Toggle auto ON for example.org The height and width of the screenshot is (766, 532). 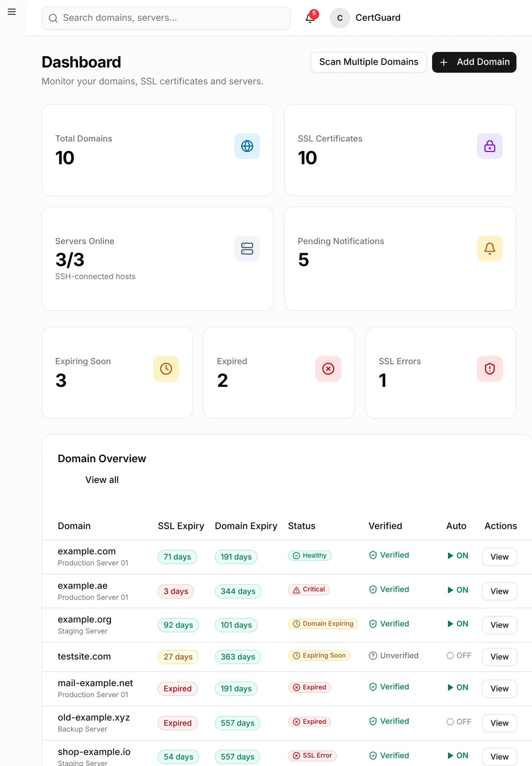tap(458, 624)
